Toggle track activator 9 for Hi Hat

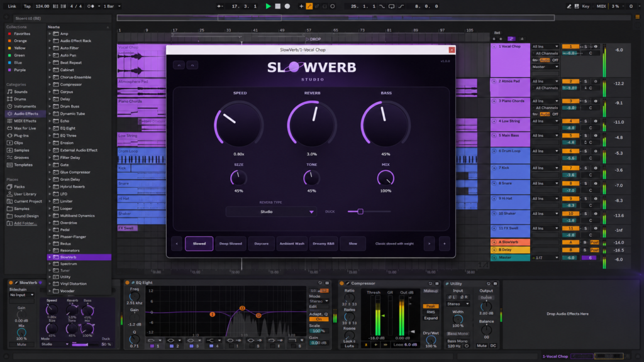click(570, 199)
